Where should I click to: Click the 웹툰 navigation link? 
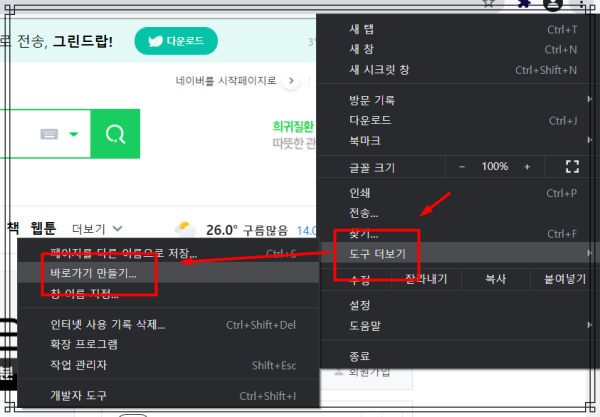coord(43,228)
